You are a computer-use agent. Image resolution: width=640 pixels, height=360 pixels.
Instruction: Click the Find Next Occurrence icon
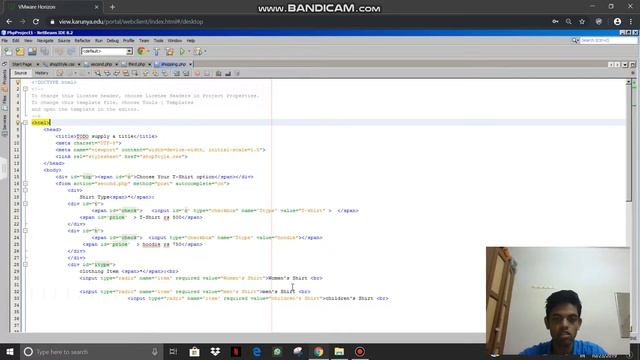point(117,73)
